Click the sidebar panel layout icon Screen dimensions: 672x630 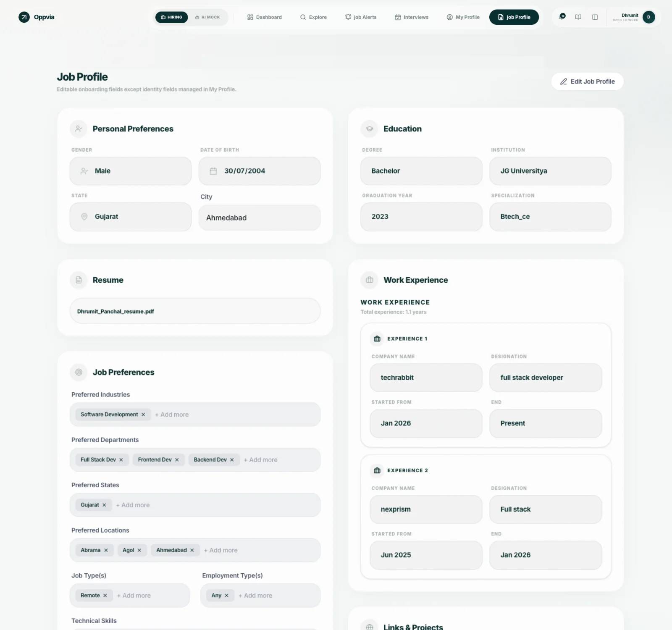595,17
